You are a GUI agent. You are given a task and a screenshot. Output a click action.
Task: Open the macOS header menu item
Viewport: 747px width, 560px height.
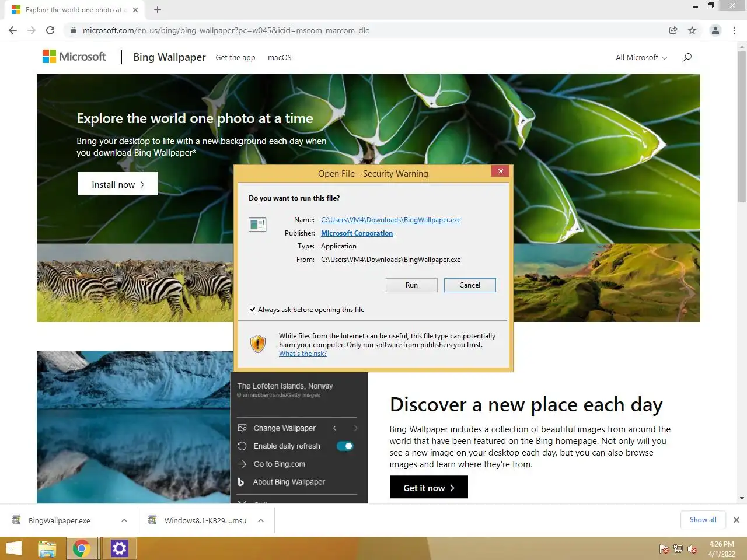(280, 57)
